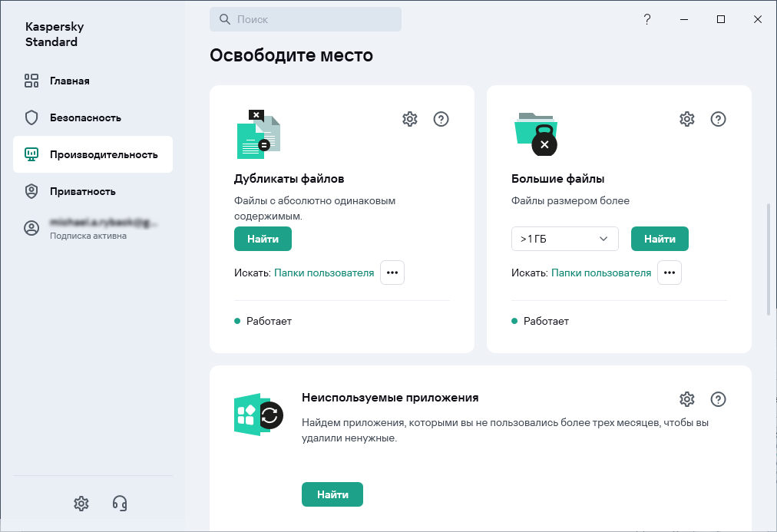Switch to Приватность section

(82, 191)
